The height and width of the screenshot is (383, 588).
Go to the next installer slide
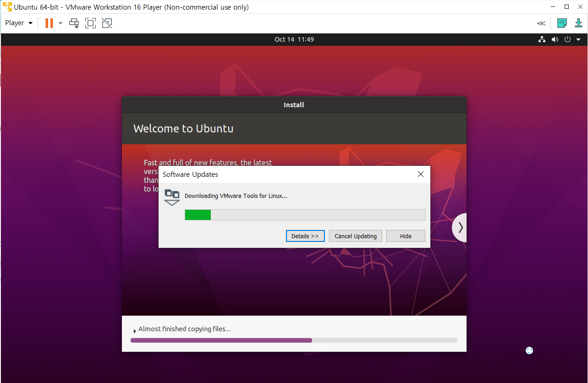tap(460, 228)
